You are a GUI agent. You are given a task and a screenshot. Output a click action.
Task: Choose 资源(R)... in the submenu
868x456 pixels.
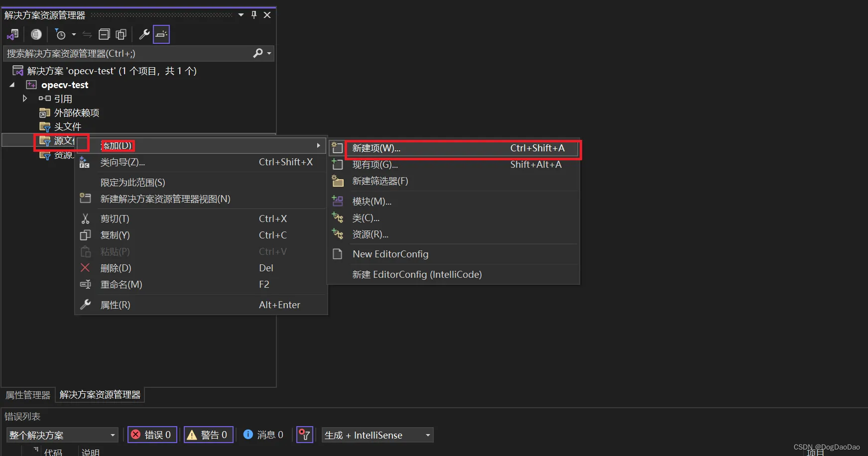click(x=454, y=234)
